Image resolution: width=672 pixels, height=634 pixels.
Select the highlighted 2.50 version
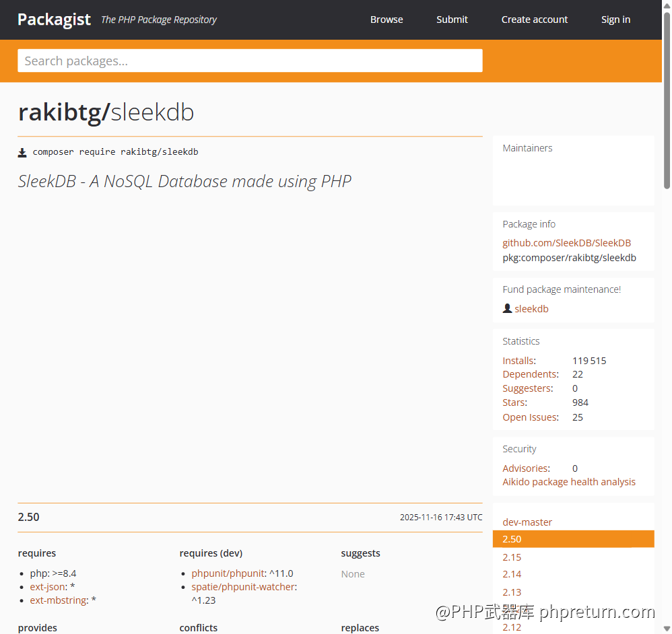click(x=574, y=539)
